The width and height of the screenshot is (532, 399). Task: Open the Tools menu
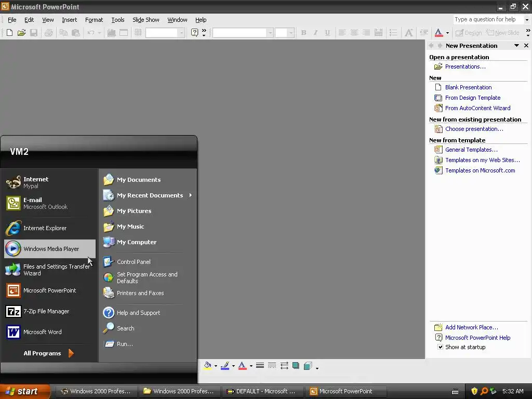tap(118, 20)
